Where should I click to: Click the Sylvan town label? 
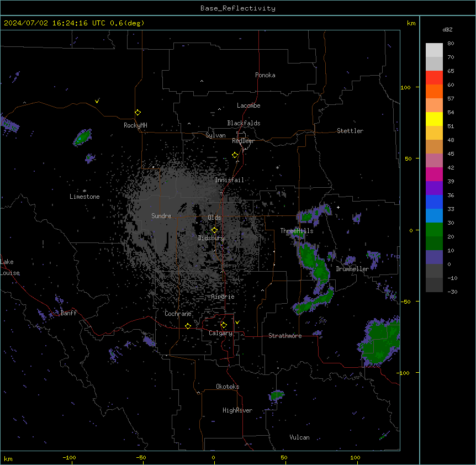(x=215, y=135)
